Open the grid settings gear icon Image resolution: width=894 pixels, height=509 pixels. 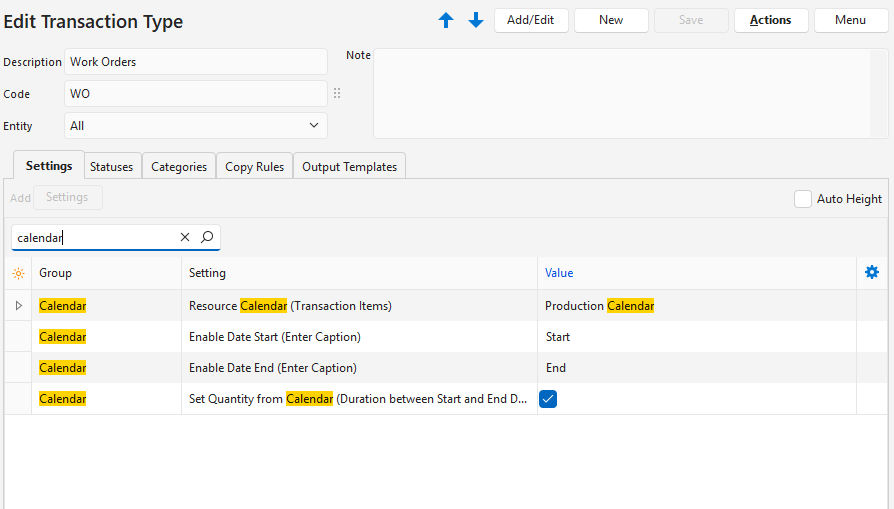point(872,272)
